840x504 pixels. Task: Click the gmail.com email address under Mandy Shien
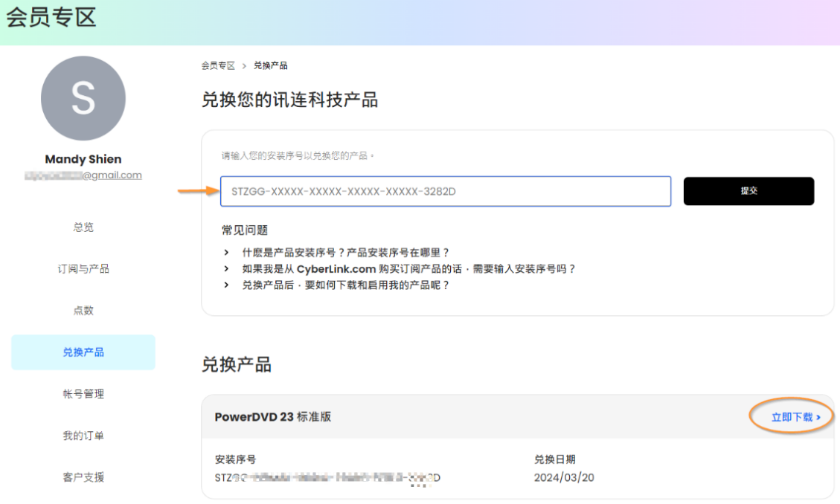(83, 175)
